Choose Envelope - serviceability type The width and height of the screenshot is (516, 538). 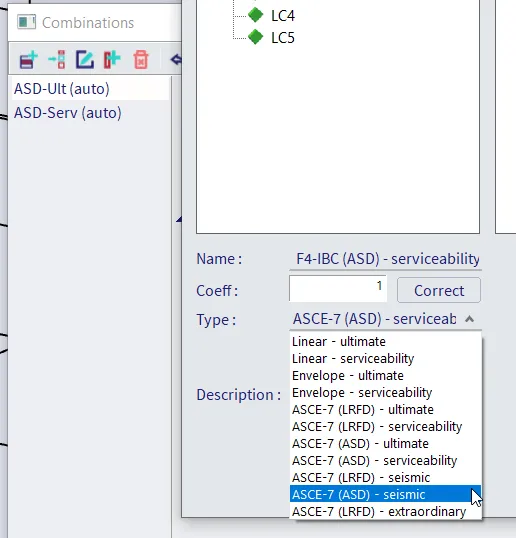(x=386, y=393)
